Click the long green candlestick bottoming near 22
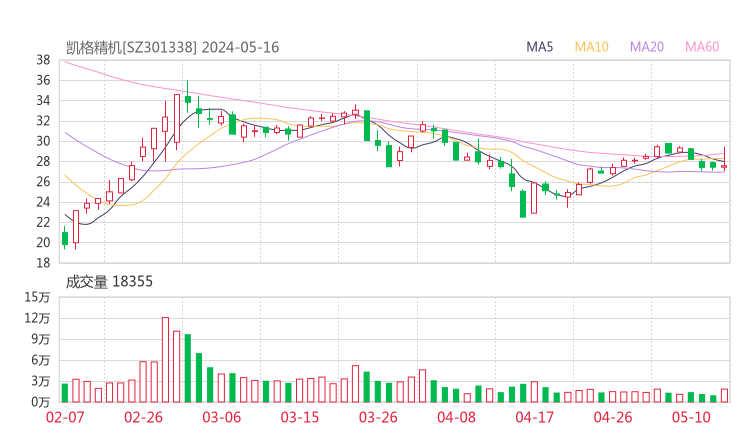740x440 pixels. 523,204
